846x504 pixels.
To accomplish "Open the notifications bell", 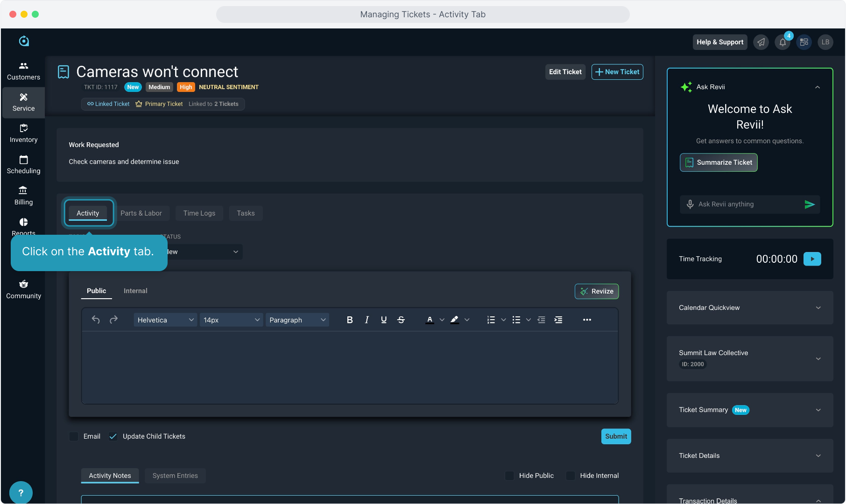I will [783, 42].
